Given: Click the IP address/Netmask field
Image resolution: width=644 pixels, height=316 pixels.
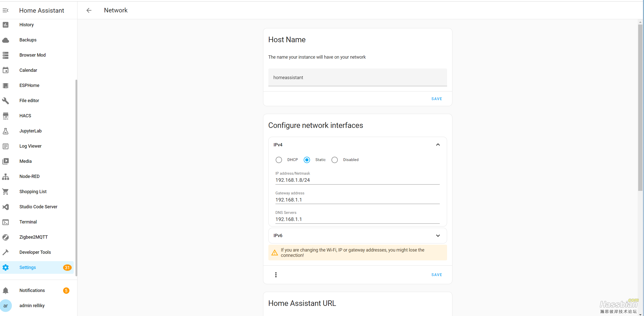Looking at the screenshot, I should 357,178.
